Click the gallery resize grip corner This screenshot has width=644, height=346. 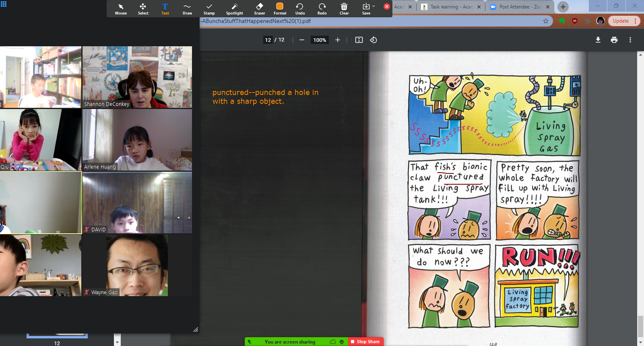[x=196, y=330]
